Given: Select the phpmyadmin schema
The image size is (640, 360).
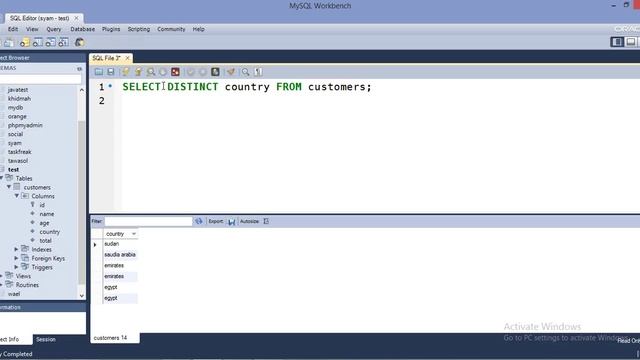Looking at the screenshot, I should coord(25,125).
